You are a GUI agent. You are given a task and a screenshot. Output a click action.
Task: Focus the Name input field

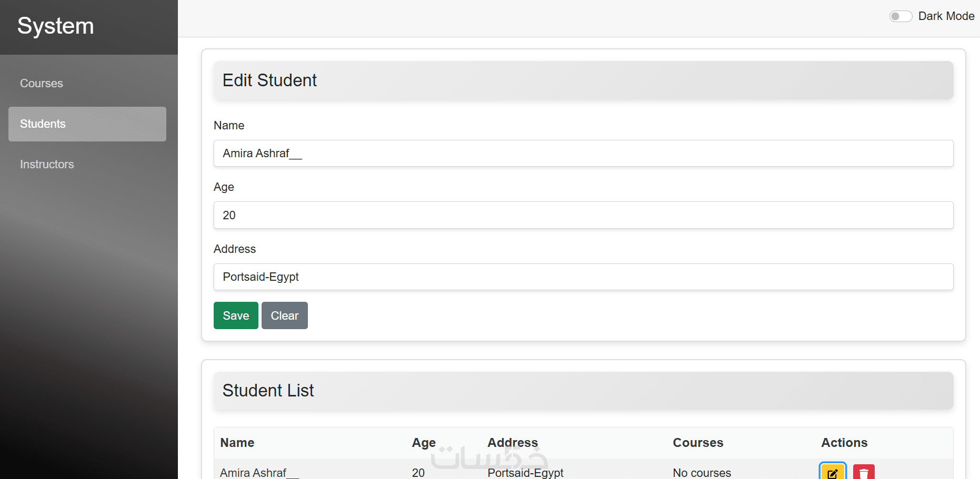click(583, 154)
